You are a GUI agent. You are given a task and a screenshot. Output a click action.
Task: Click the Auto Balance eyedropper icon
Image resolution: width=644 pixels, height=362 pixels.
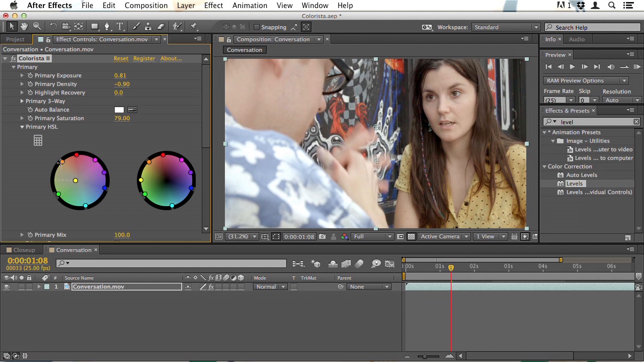pyautogui.click(x=132, y=110)
